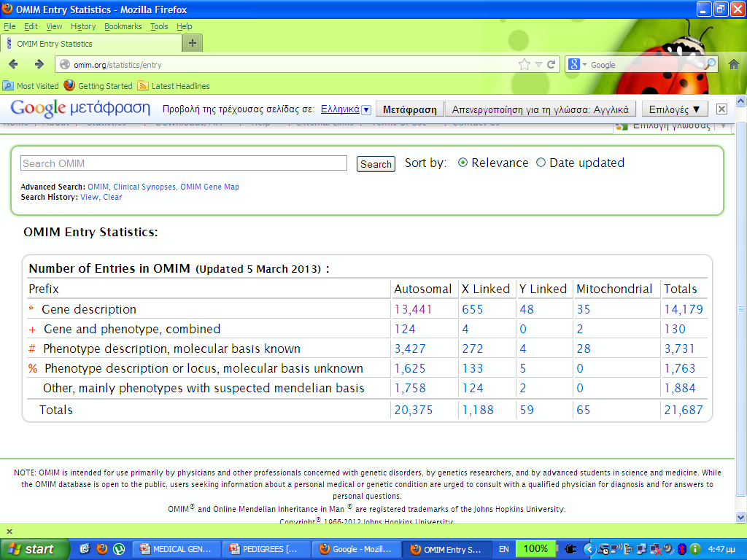Open the Getting Started bookmark
Viewport: 747px width, 560px height.
98,86
